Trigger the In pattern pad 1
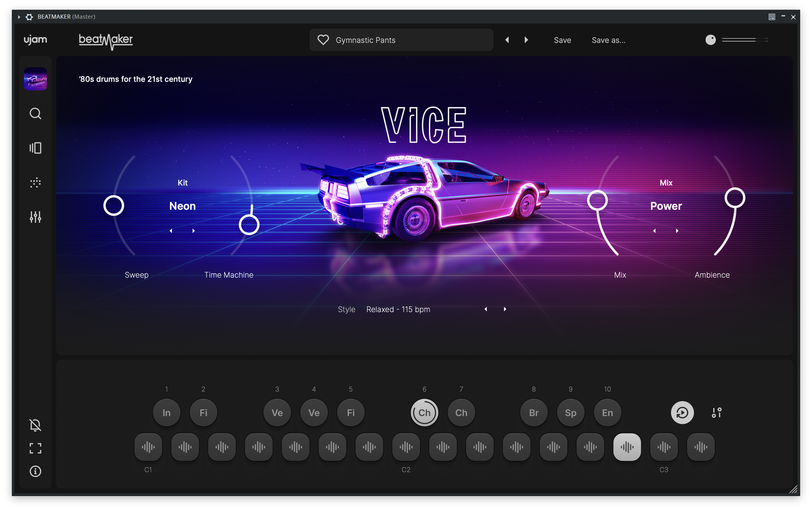This screenshot has height=510, width=812. point(167,413)
